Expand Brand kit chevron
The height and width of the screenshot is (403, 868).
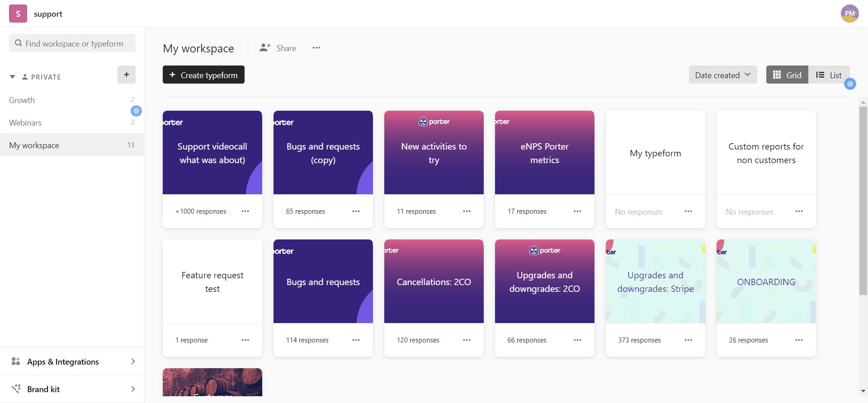pyautogui.click(x=133, y=389)
